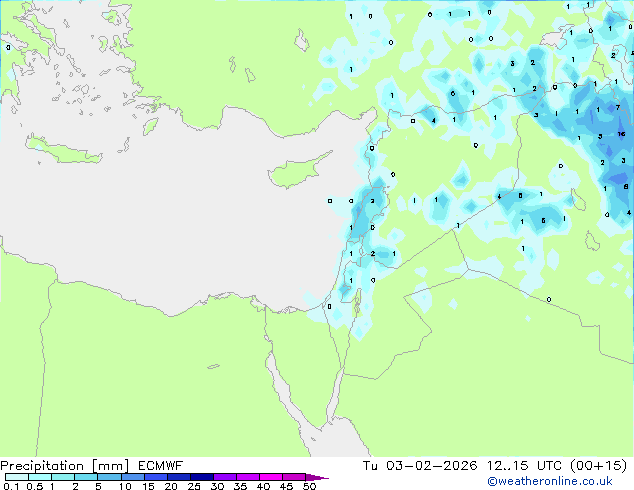Choose the 35–40 mm violet legend swatch
The height and width of the screenshot is (490, 634).
247,477
